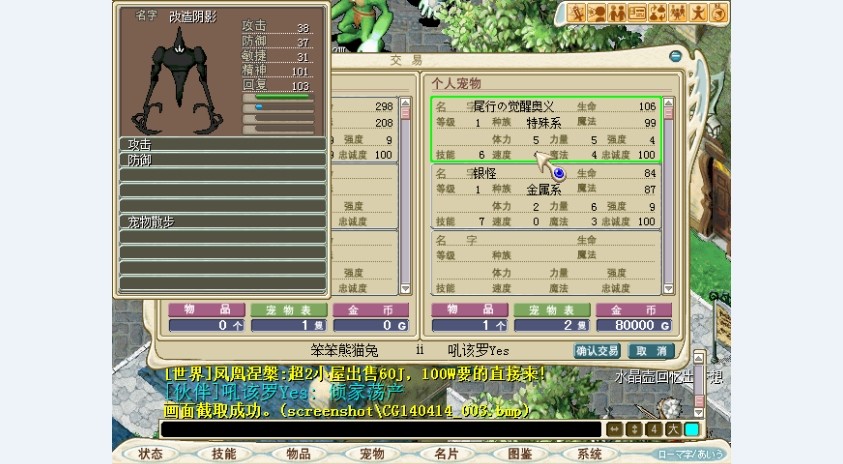
Task: Click the 取消 cancel trade button
Action: point(649,351)
